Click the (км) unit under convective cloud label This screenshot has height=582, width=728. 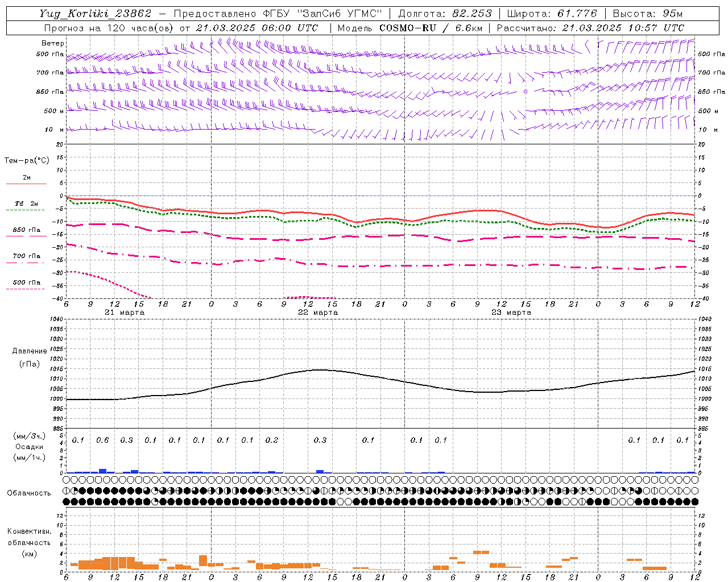pos(29,554)
